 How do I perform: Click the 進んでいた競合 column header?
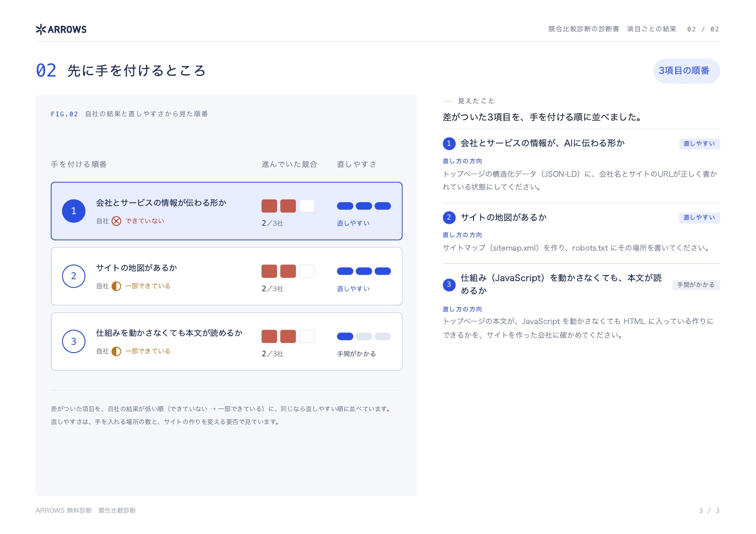(x=289, y=164)
